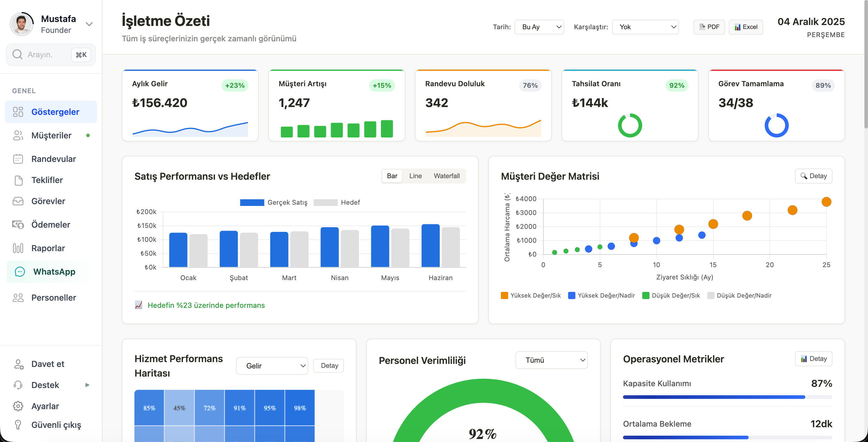Open the WhatsApp chat bubble icon
868x442 pixels.
tap(20, 272)
